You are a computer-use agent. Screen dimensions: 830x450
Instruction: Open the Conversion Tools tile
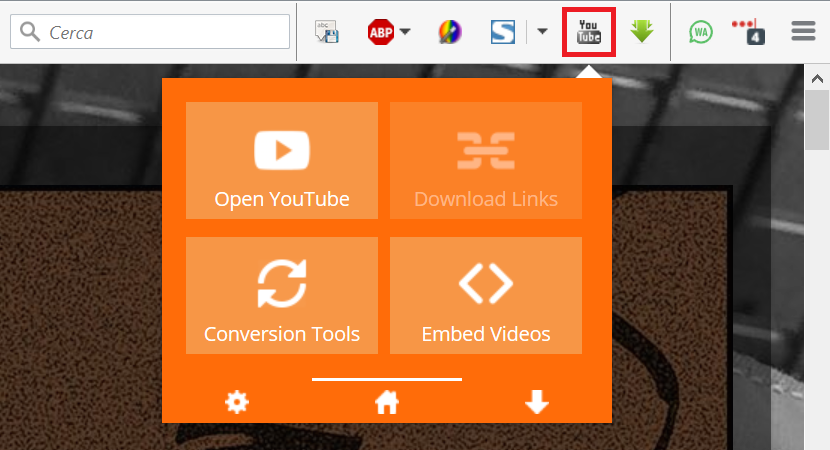(282, 295)
